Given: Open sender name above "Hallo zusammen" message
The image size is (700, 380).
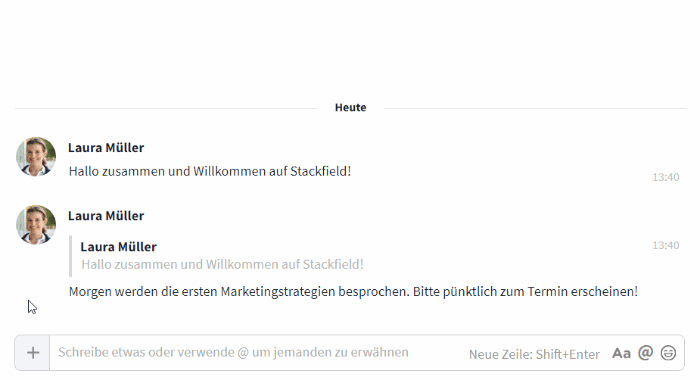Looking at the screenshot, I should tap(106, 148).
